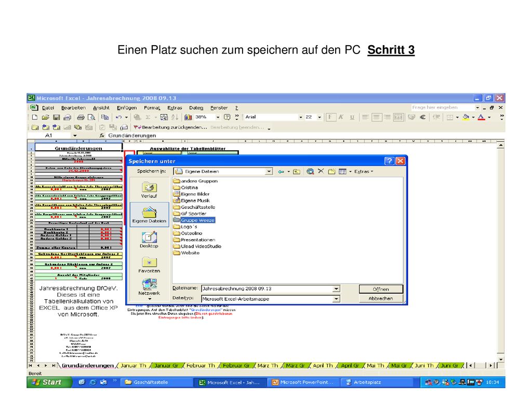Open the Borders dropdown arrow
The width and height of the screenshot is (532, 399).
coord(457,117)
